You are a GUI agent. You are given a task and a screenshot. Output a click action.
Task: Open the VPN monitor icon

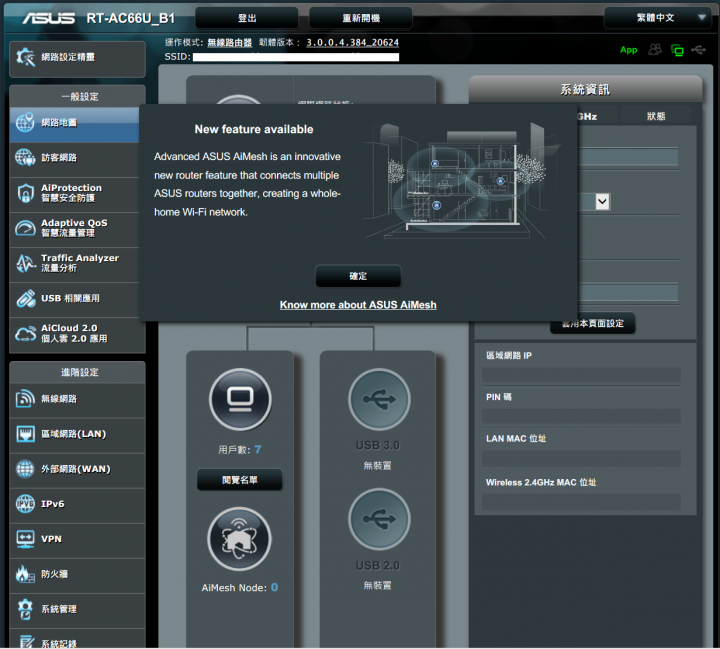pyautogui.click(x=25, y=539)
